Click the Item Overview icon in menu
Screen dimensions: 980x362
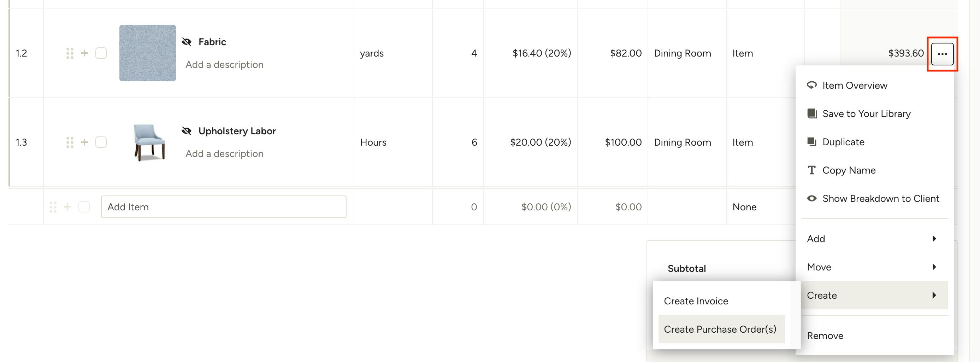point(811,85)
